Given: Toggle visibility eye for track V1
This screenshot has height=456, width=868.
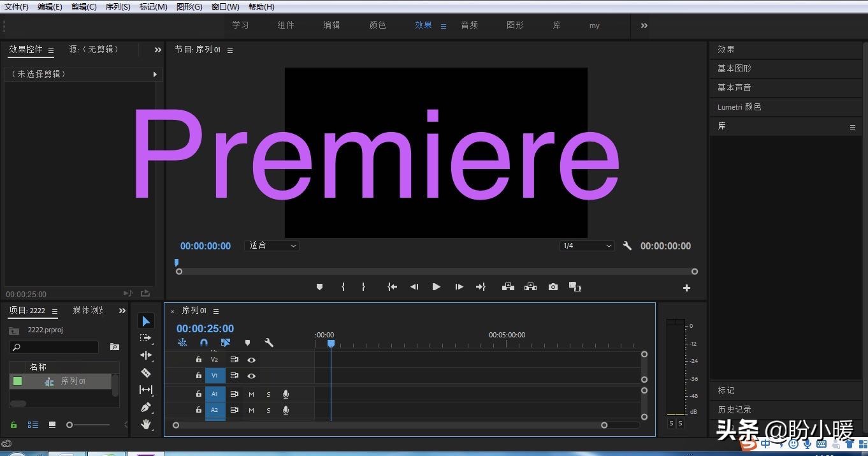Looking at the screenshot, I should click(252, 376).
